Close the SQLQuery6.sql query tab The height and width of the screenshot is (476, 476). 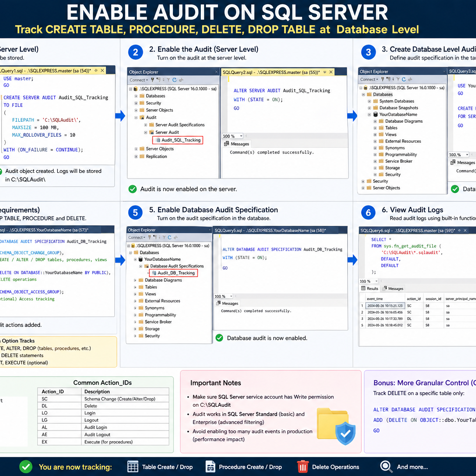[465, 231]
